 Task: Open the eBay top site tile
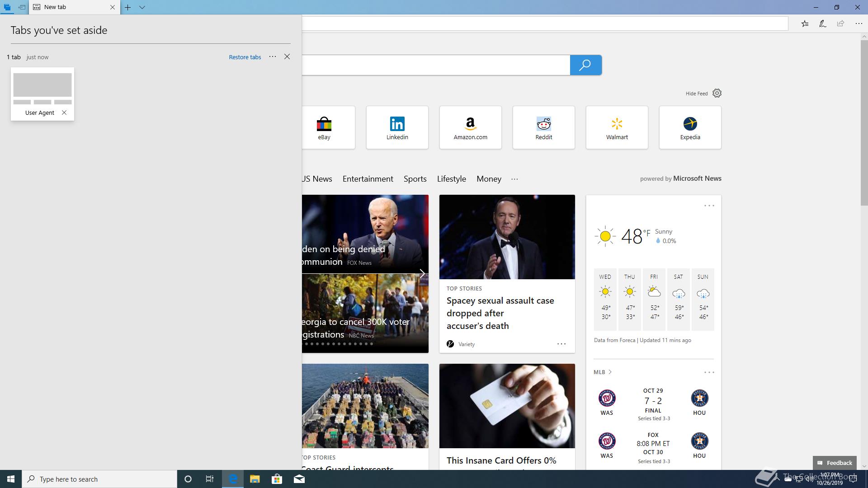point(329,127)
